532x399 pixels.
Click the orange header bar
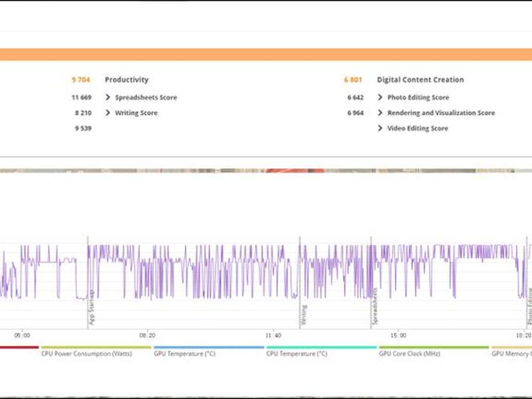pos(266,55)
